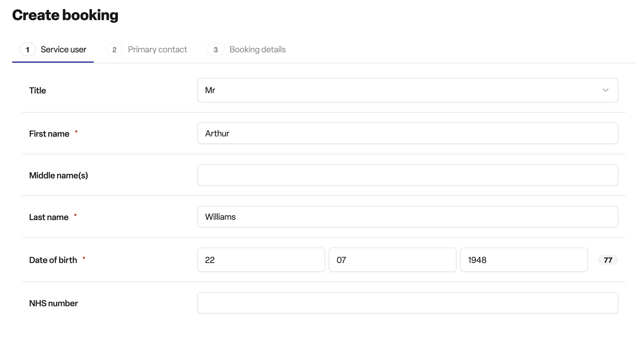Click the birth day field showing 22
The height and width of the screenshot is (344, 644).
click(261, 260)
